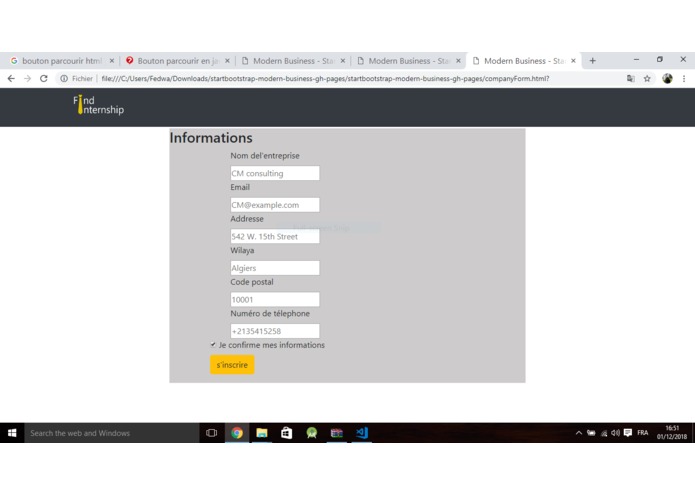Close the second Modern Business tab
The height and width of the screenshot is (494, 695).
click(458, 61)
